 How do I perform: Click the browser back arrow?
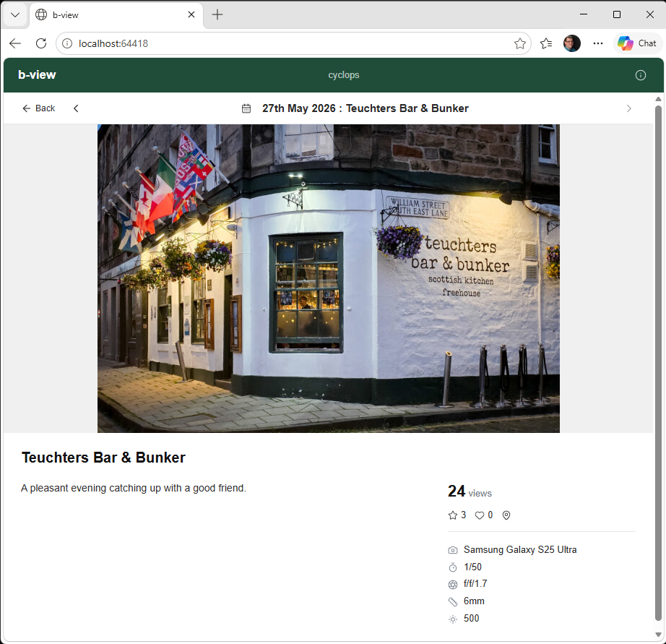click(15, 43)
